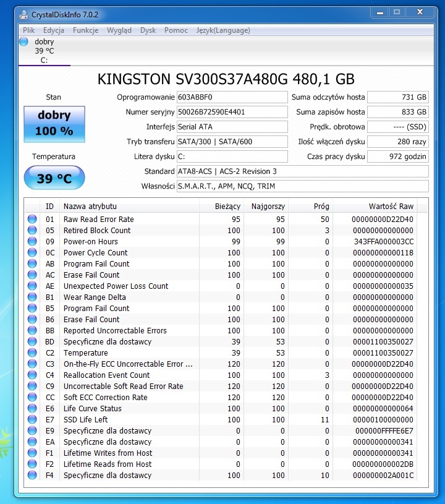Click status orb in row F4
Viewport: 445px width, 504px height.
[32, 475]
